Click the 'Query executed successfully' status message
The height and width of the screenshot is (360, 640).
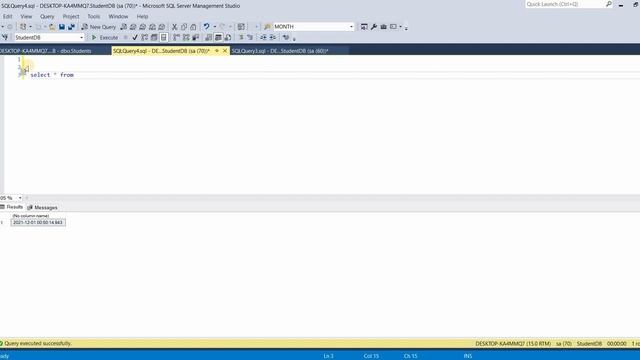tap(38, 343)
